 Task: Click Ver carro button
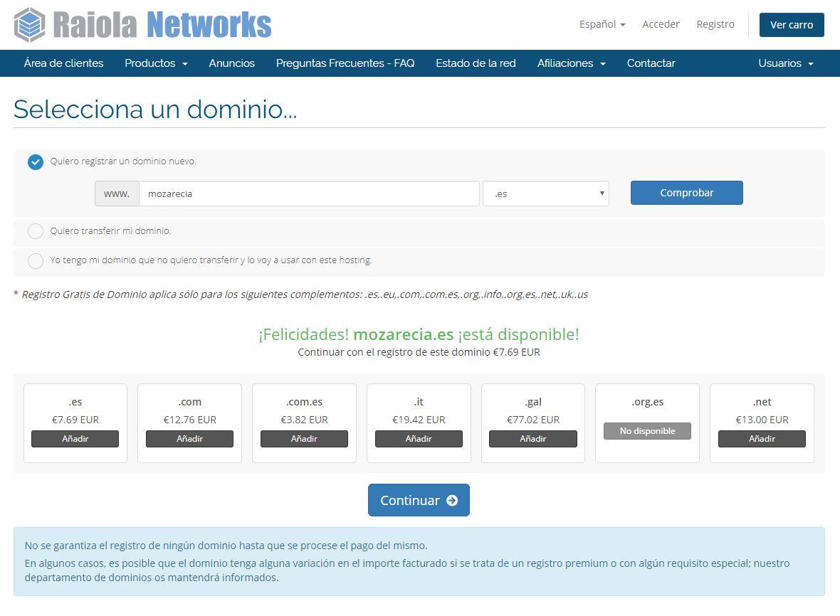[791, 25]
